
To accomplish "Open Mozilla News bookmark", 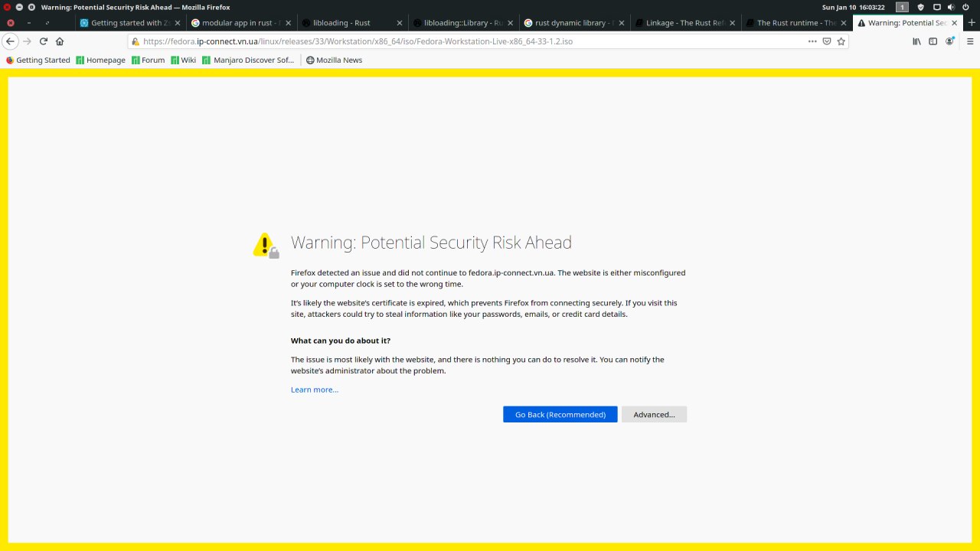I will point(334,60).
